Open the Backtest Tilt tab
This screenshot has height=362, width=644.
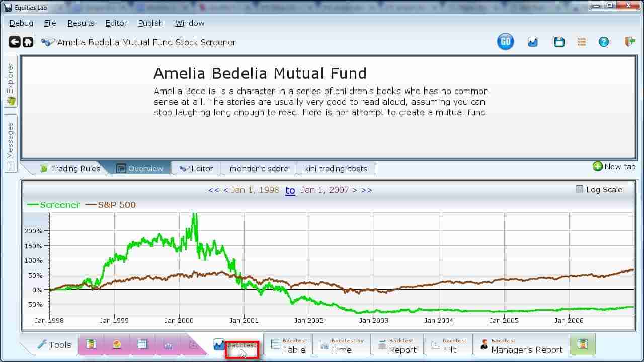pos(448,345)
